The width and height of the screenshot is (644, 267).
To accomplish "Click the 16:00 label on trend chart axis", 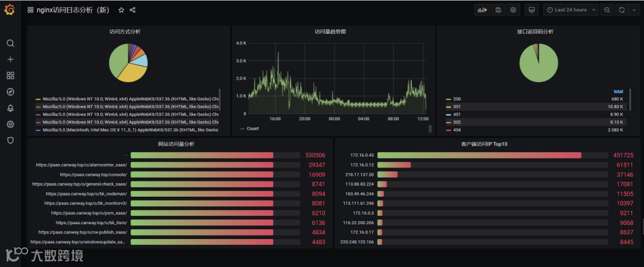I will (275, 119).
